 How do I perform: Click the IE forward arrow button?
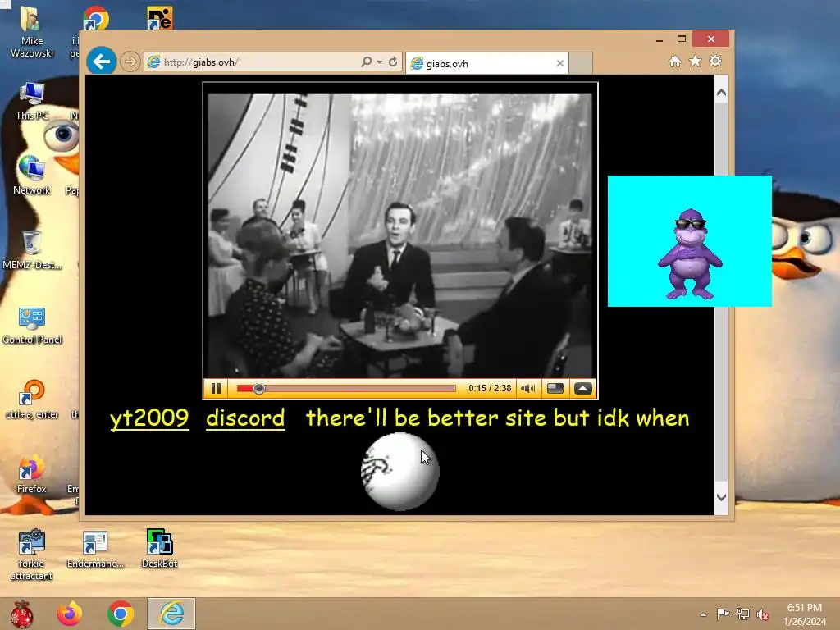tap(130, 62)
